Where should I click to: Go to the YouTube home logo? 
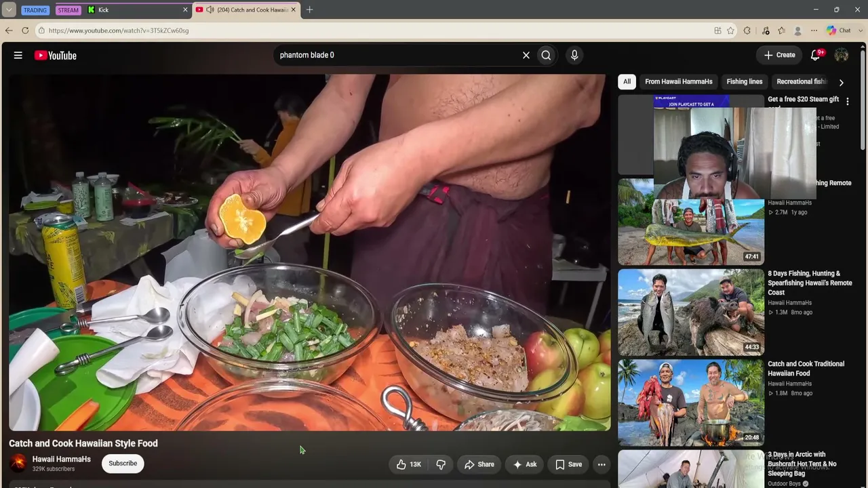point(56,56)
